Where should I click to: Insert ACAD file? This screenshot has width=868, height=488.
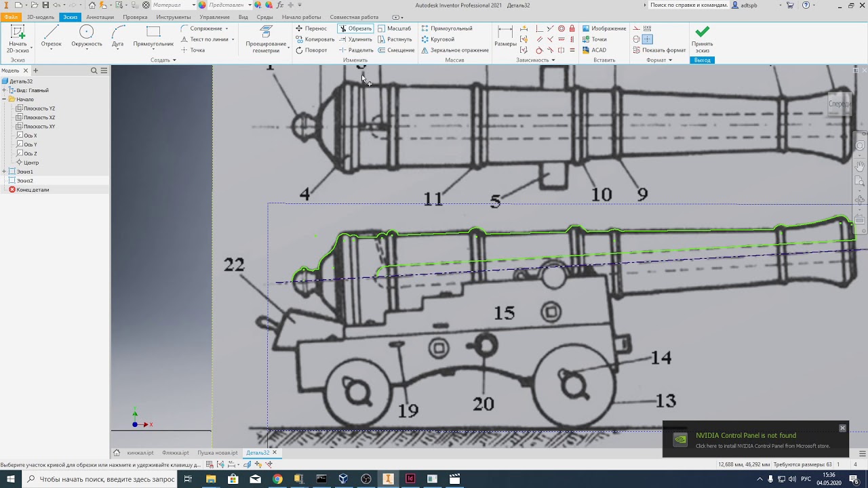[594, 50]
